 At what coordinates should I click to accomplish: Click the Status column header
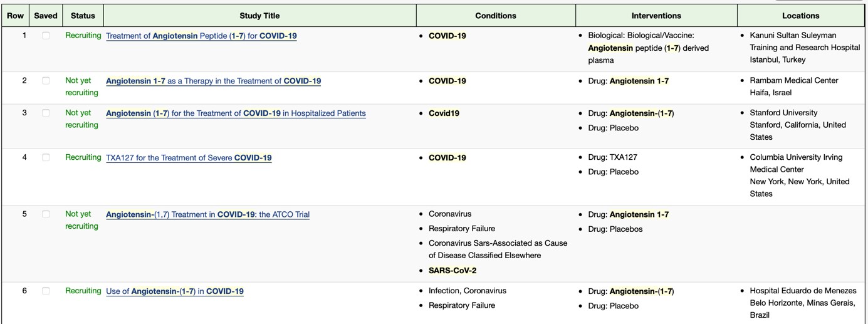click(x=83, y=16)
